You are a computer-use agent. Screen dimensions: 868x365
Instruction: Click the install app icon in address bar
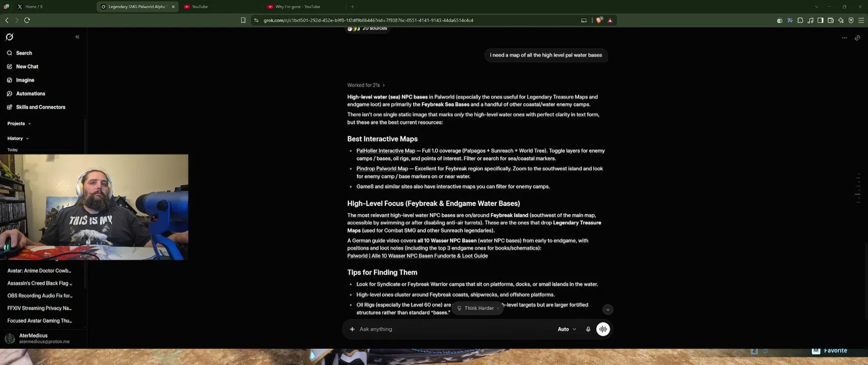pos(584,20)
